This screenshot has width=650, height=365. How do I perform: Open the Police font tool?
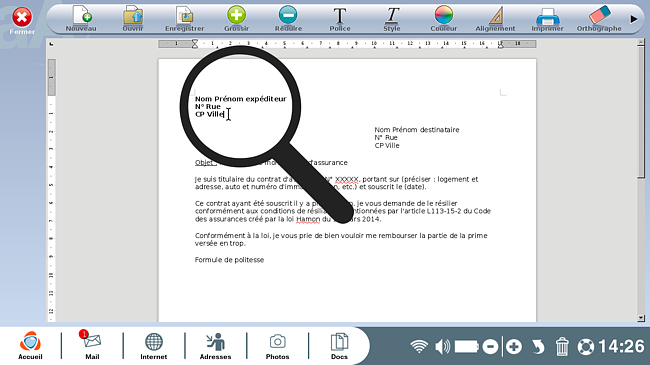click(x=340, y=19)
